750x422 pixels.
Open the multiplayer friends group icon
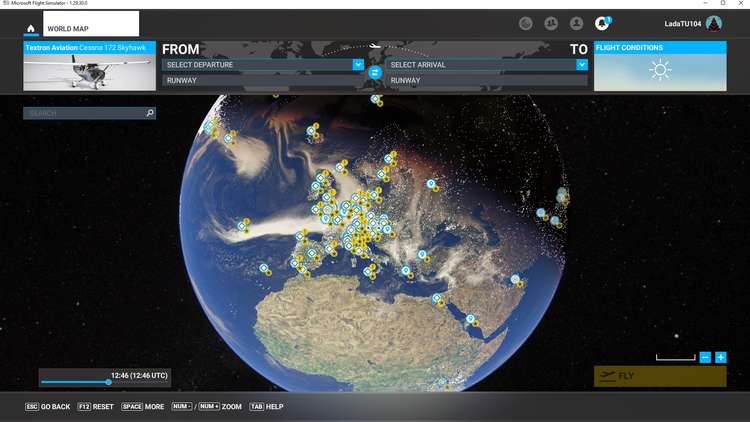pyautogui.click(x=551, y=23)
